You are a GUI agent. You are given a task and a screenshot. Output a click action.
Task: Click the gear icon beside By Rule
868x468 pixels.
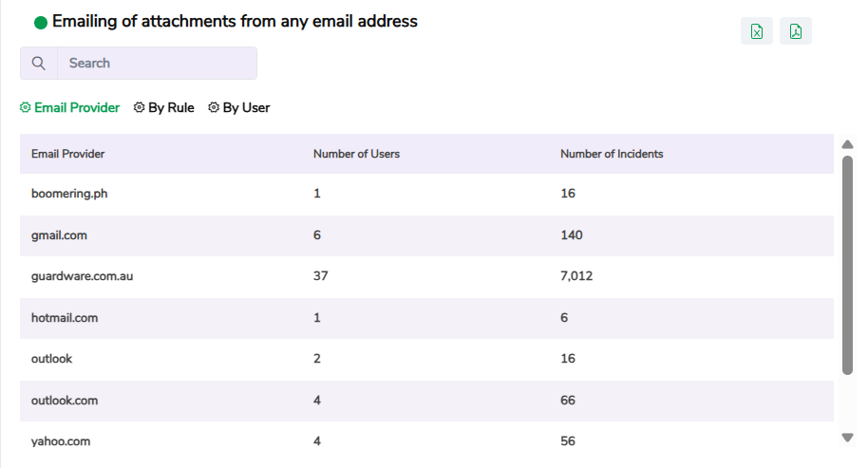click(140, 108)
